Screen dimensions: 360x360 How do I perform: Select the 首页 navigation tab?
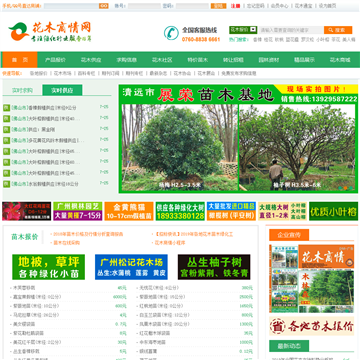pos(20,60)
